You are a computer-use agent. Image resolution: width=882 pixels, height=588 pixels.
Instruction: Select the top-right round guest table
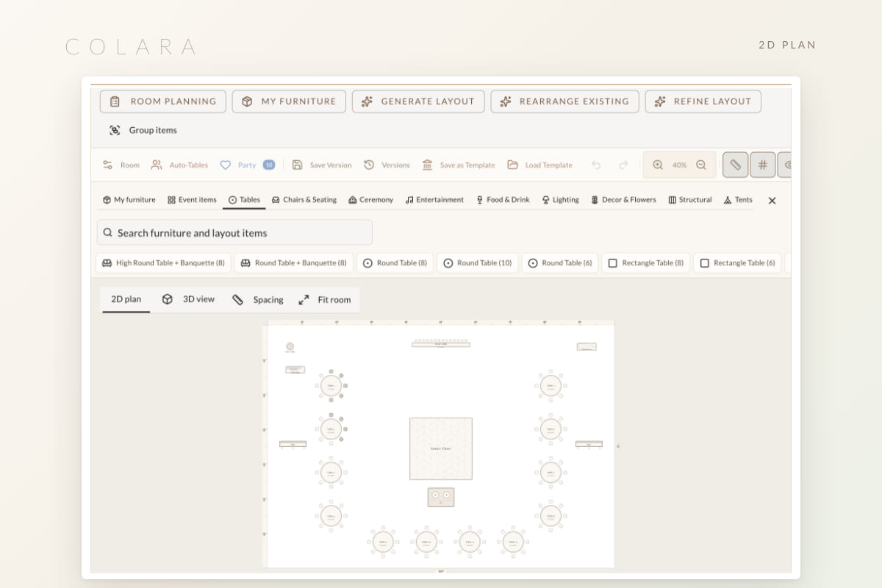551,385
